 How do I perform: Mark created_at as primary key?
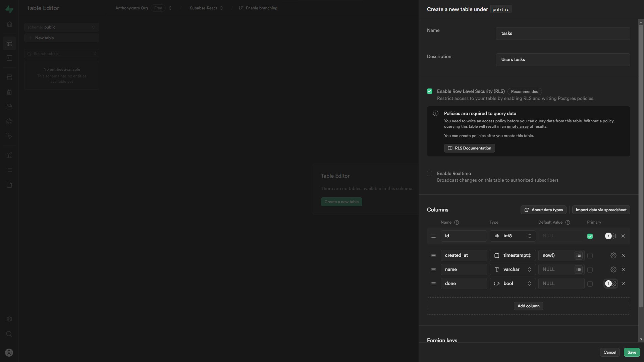pyautogui.click(x=590, y=256)
